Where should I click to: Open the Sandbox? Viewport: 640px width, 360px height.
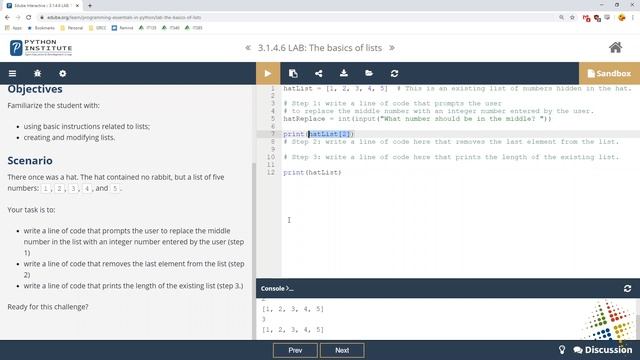point(609,73)
